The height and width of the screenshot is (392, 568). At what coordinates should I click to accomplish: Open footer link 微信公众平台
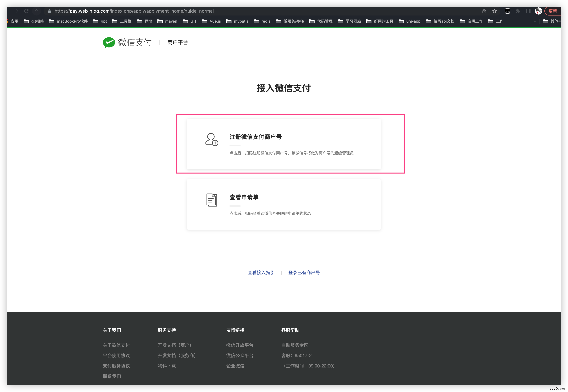240,355
